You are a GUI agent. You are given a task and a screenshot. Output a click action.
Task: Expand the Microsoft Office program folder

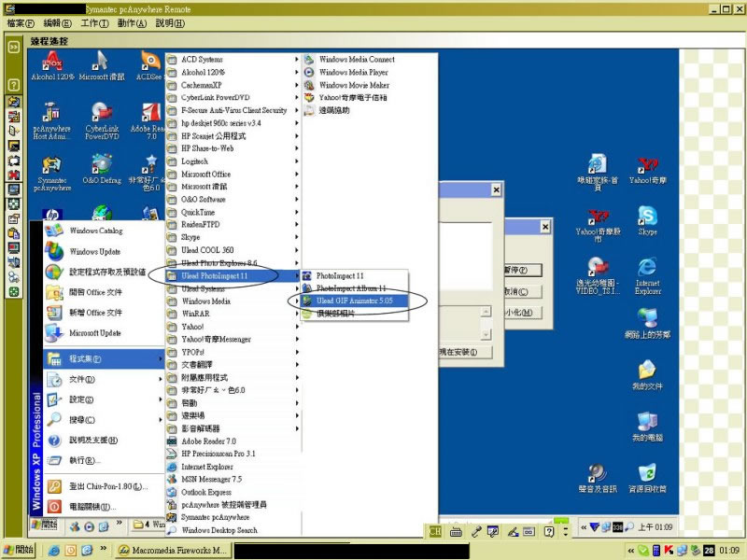click(x=233, y=175)
